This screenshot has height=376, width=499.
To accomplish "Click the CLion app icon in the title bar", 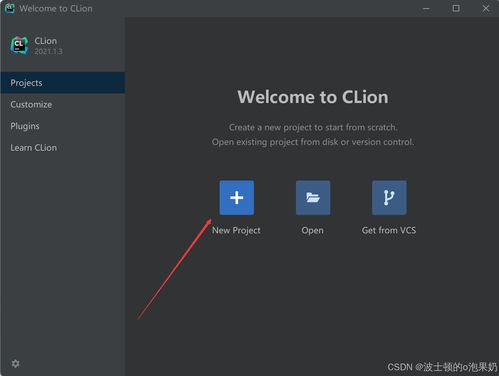I will (x=10, y=8).
